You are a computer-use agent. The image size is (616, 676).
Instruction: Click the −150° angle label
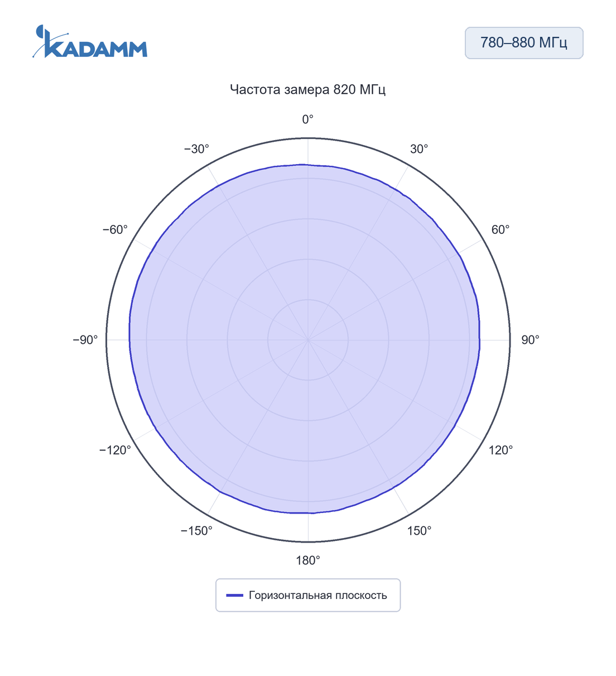click(196, 531)
